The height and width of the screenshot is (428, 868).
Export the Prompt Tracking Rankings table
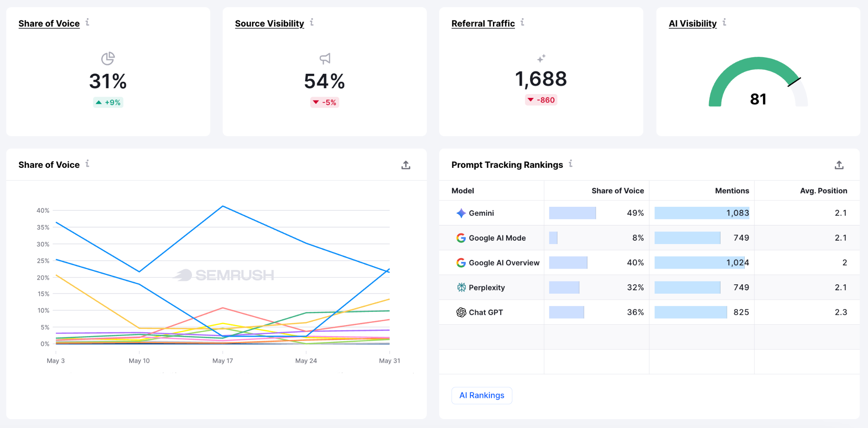click(x=839, y=165)
